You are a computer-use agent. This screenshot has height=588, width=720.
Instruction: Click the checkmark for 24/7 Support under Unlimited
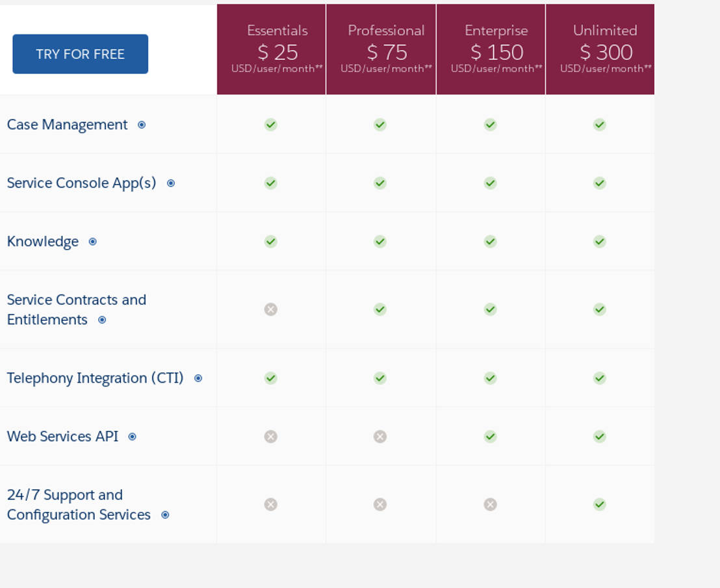tap(599, 504)
